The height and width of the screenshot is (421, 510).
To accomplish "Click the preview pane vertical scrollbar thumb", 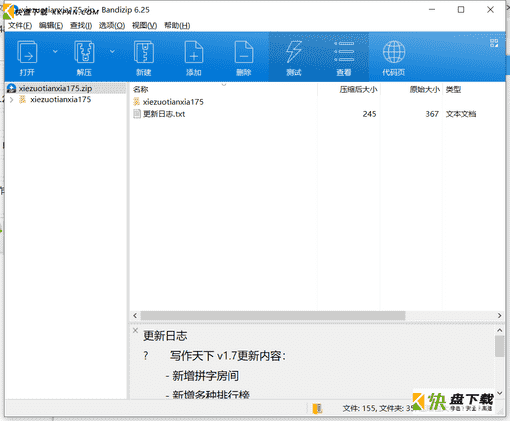I will (x=499, y=346).
